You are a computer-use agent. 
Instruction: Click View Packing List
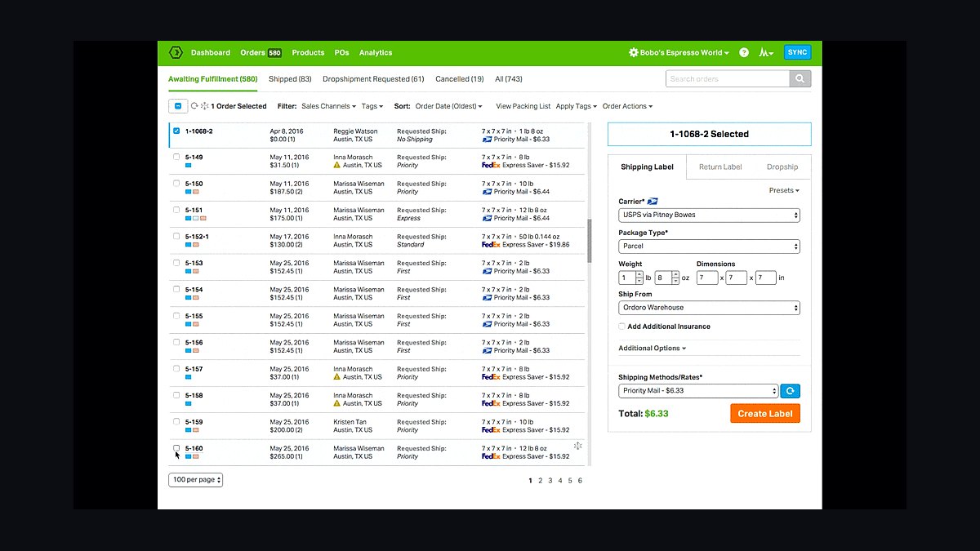pyautogui.click(x=523, y=106)
